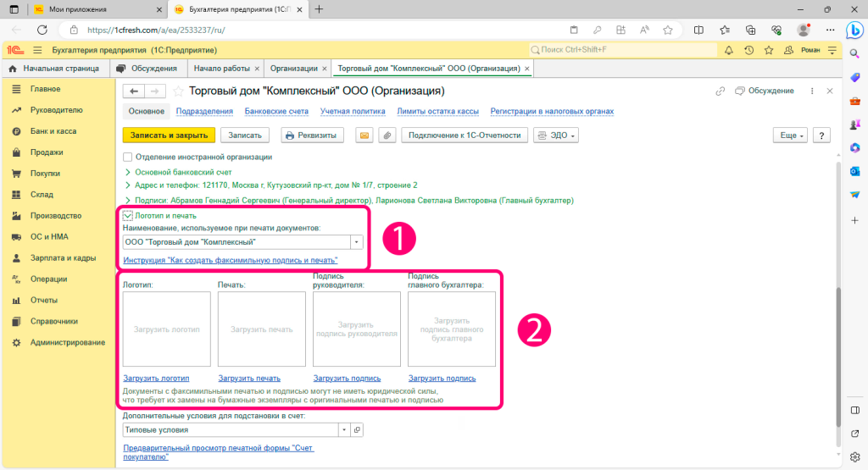
Task: Click the Записать и закрыть button
Action: [169, 135]
